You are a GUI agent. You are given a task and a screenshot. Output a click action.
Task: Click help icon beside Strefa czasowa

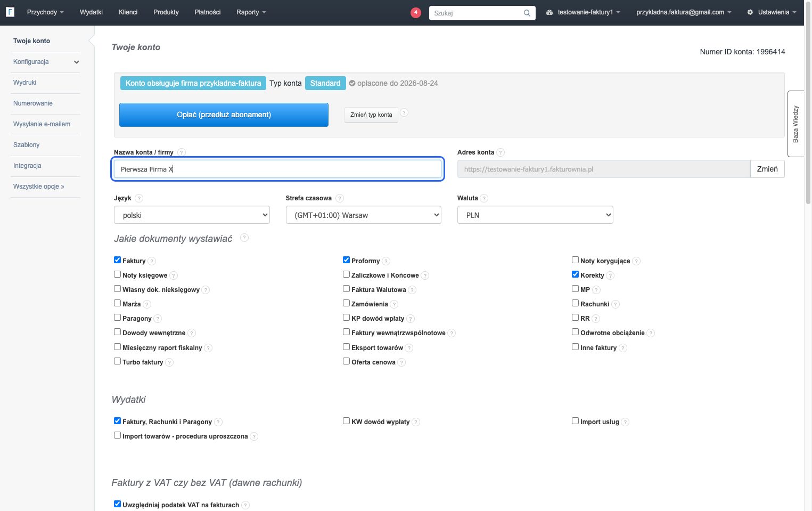point(340,198)
